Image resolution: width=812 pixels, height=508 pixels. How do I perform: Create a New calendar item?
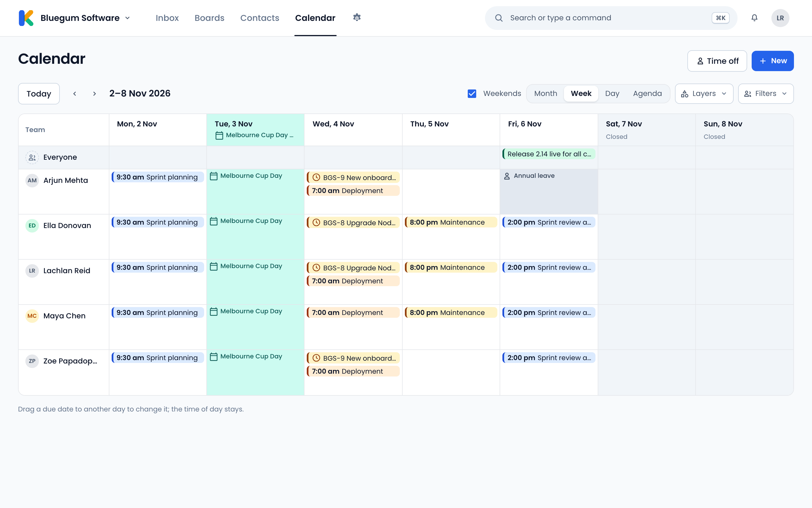point(773,61)
